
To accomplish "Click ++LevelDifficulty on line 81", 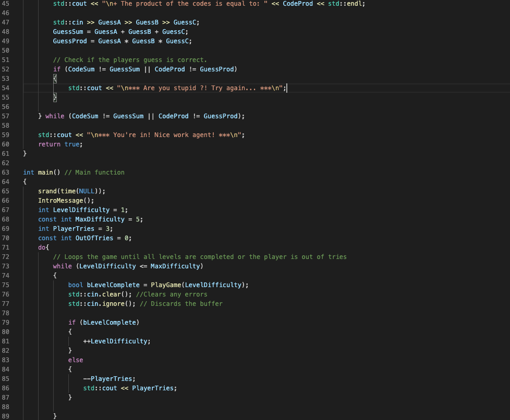I will pos(115,342).
